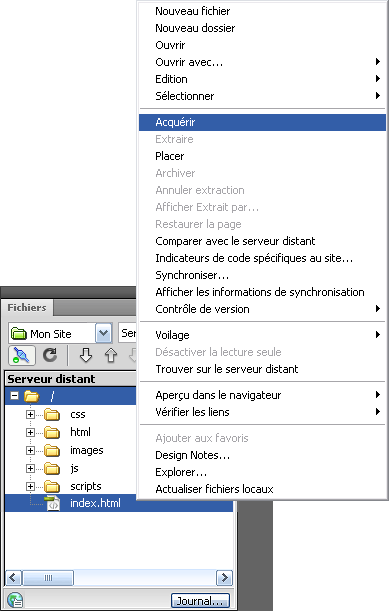Collapse the root folder tree
Screen dimensions: 389x611
[x=14, y=396]
